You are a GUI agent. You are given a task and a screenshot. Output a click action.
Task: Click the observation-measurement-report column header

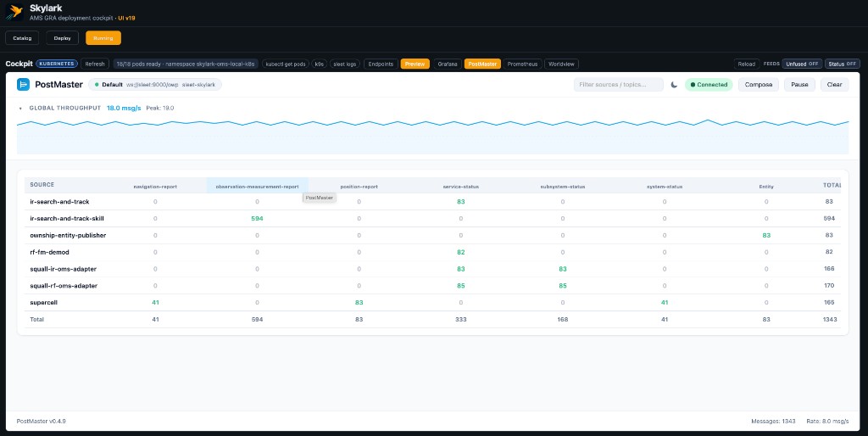point(257,187)
